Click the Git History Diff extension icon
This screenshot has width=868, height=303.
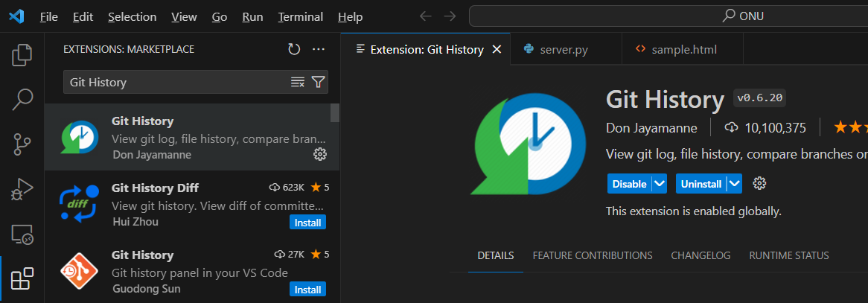[79, 204]
